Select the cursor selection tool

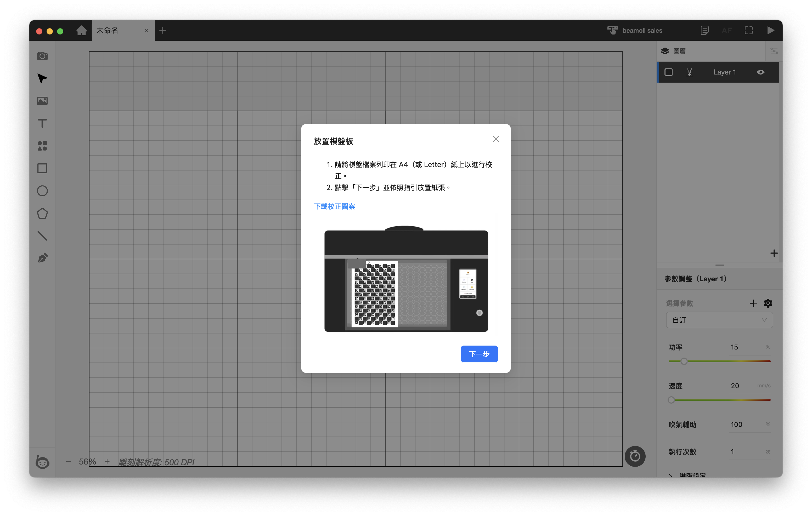click(x=42, y=78)
